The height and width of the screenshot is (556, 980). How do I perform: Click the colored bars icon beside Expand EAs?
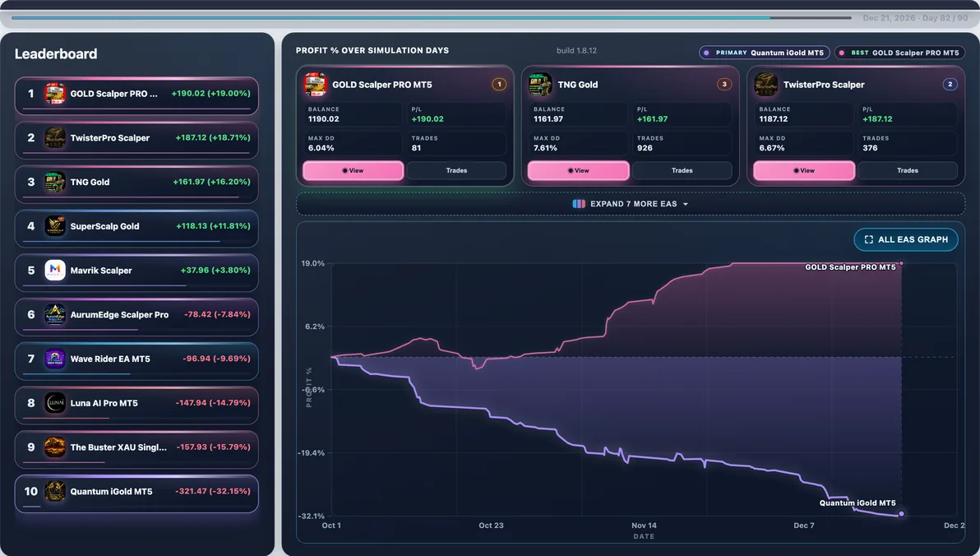pos(579,204)
